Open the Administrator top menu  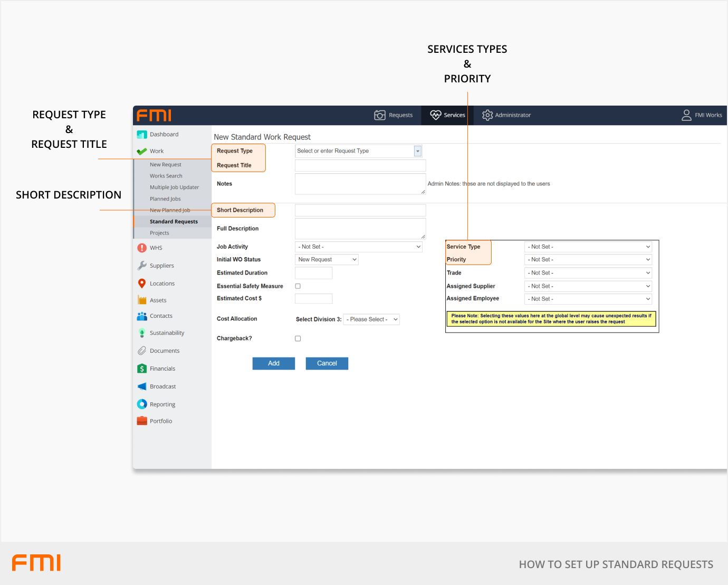point(506,115)
